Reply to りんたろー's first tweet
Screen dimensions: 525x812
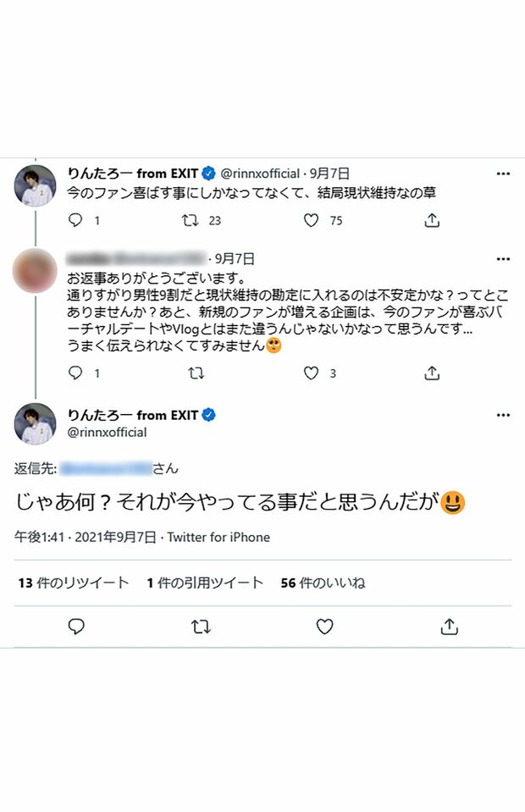pyautogui.click(x=77, y=220)
